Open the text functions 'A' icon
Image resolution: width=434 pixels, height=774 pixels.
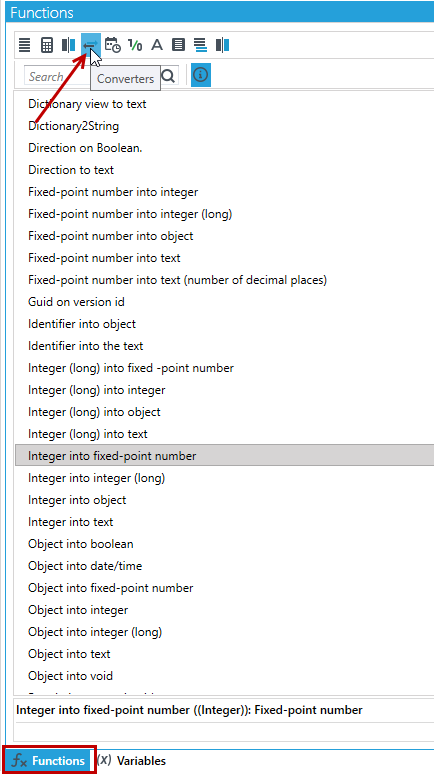[157, 45]
